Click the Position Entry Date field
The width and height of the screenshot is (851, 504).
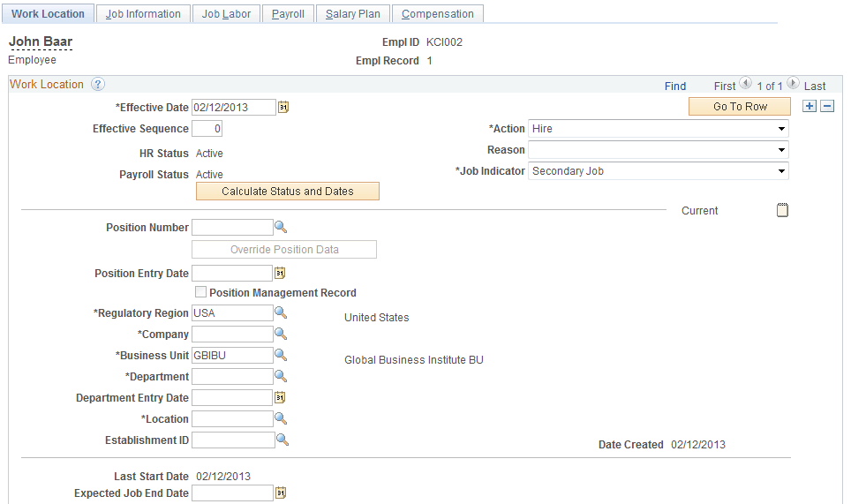[232, 273]
